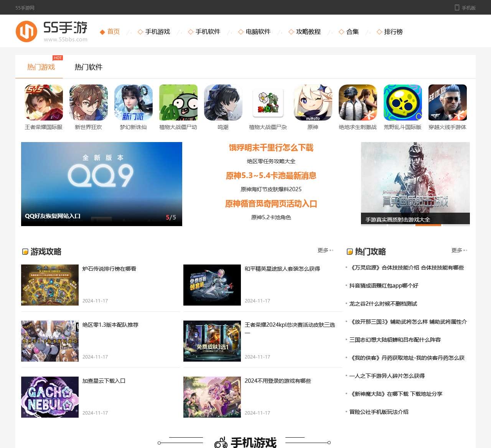Open 排行榜 navigation item

(x=394, y=31)
